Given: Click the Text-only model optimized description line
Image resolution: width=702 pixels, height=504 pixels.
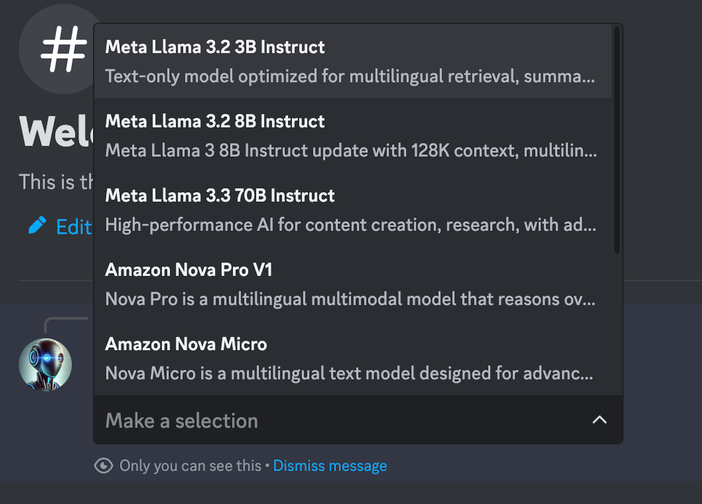Looking at the screenshot, I should click(350, 76).
